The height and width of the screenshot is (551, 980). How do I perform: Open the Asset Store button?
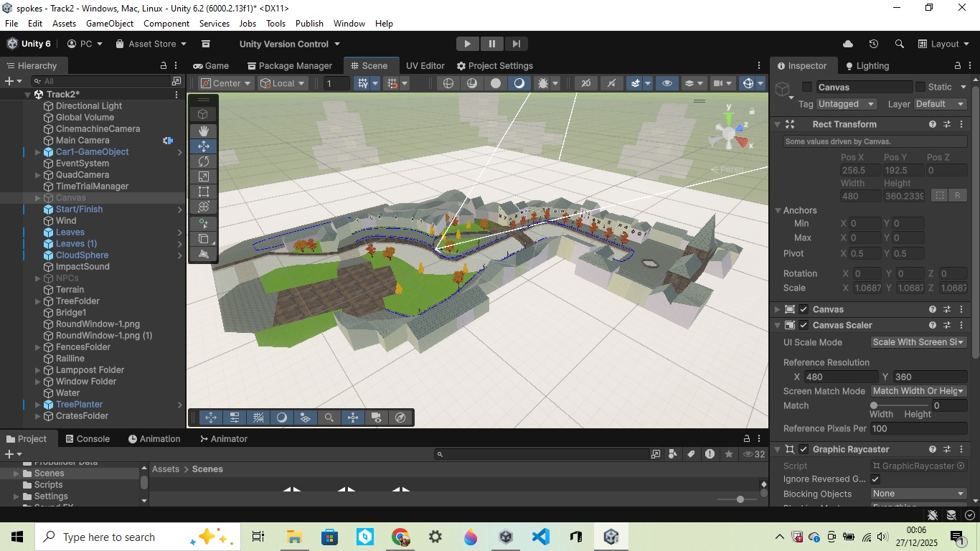coord(151,44)
